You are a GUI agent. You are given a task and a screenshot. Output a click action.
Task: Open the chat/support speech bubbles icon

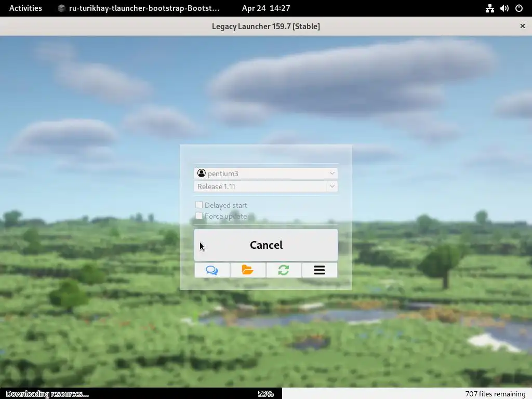coord(212,270)
